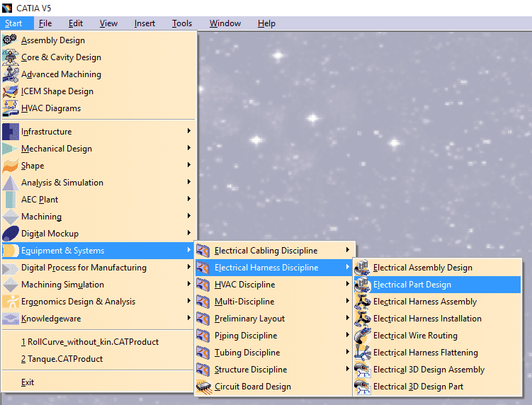Click the Core & Cavity Design icon
The width and height of the screenshot is (532, 405).
pos(10,57)
